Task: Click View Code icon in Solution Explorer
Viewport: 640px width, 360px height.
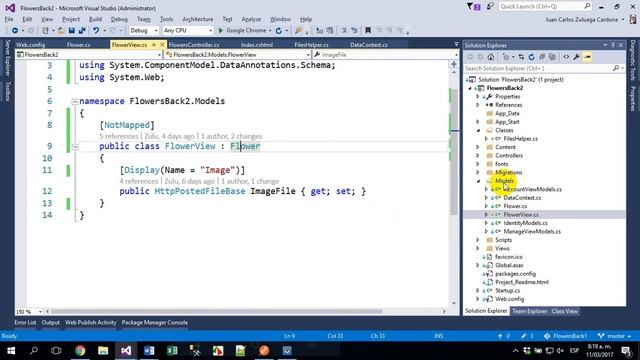Action: 566,57
